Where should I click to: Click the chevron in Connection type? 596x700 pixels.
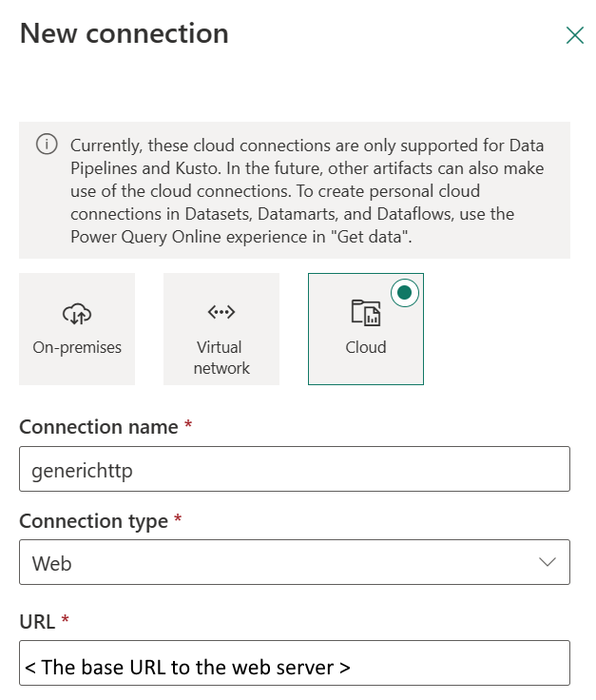click(x=548, y=562)
